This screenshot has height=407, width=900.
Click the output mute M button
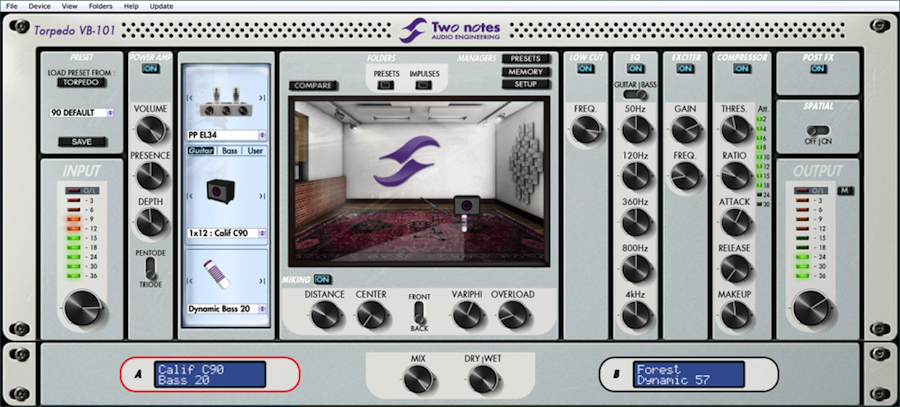click(845, 190)
